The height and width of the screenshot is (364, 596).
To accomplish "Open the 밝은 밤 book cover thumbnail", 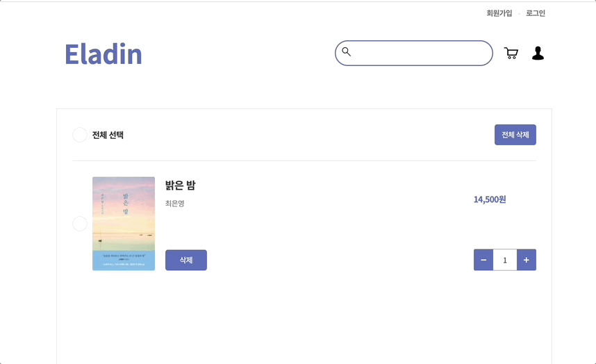I will point(124,224).
